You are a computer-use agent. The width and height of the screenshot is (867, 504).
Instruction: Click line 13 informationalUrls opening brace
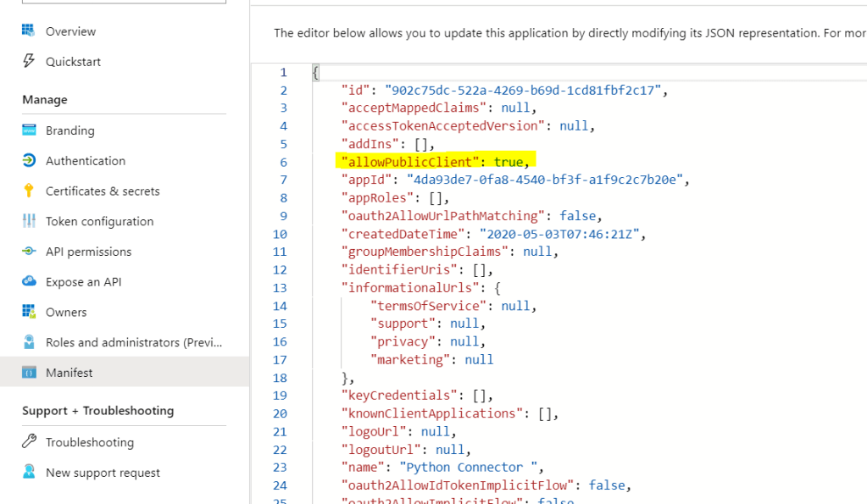[x=497, y=288]
